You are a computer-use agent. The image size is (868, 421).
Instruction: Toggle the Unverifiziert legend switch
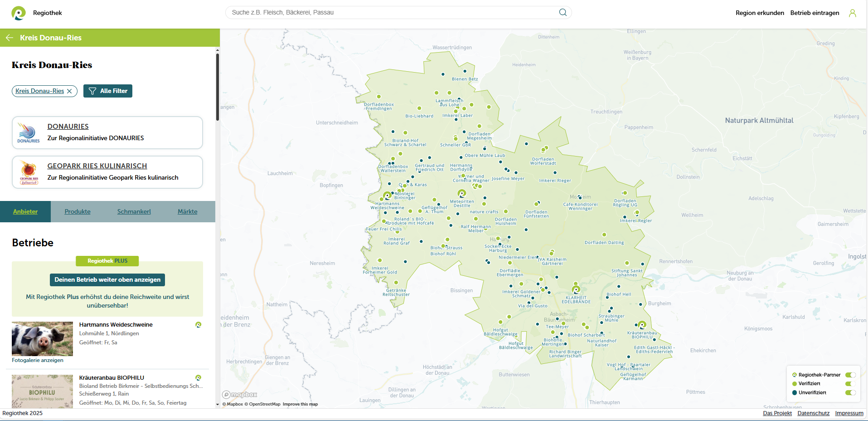tap(850, 393)
